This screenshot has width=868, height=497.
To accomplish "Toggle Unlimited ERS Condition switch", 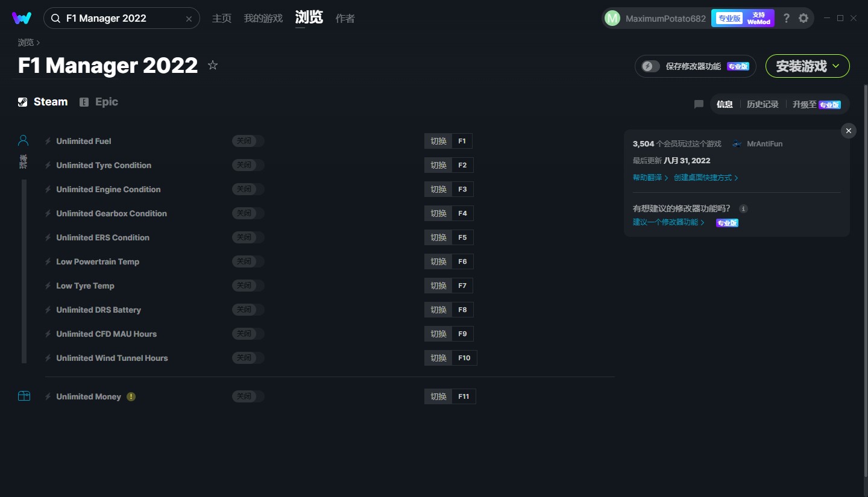I will [x=248, y=237].
